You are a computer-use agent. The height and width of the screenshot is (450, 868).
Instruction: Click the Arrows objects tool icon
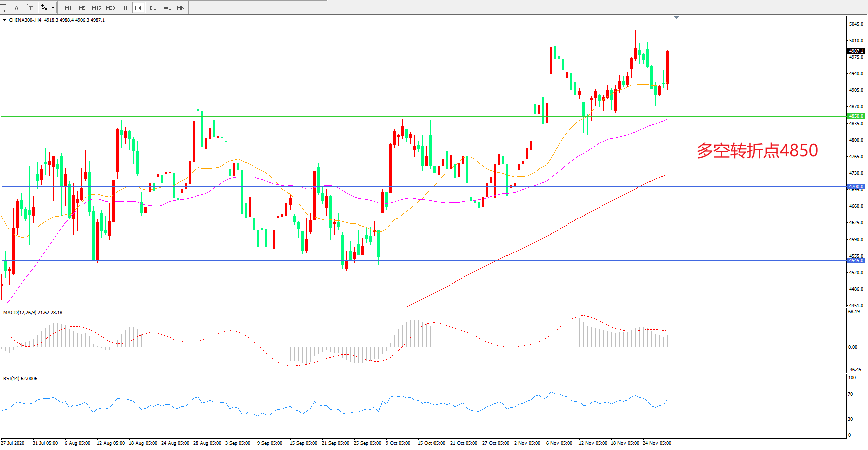point(44,8)
